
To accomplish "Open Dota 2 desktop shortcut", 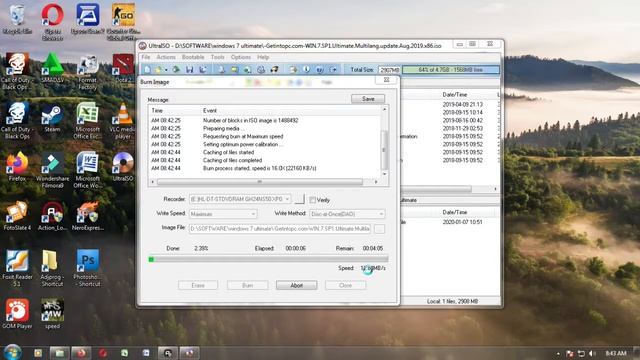I will (x=123, y=68).
